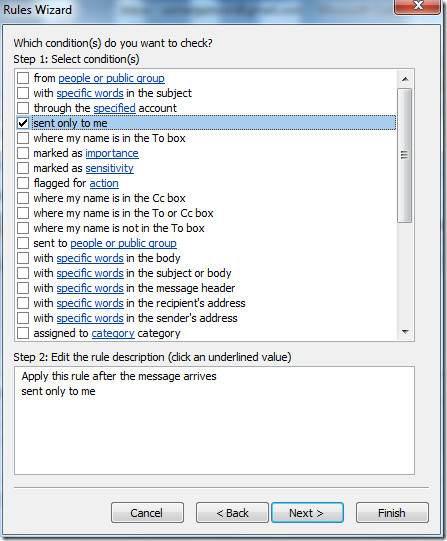
Task: Open the 'action' link in flagged condition
Action: [x=104, y=183]
